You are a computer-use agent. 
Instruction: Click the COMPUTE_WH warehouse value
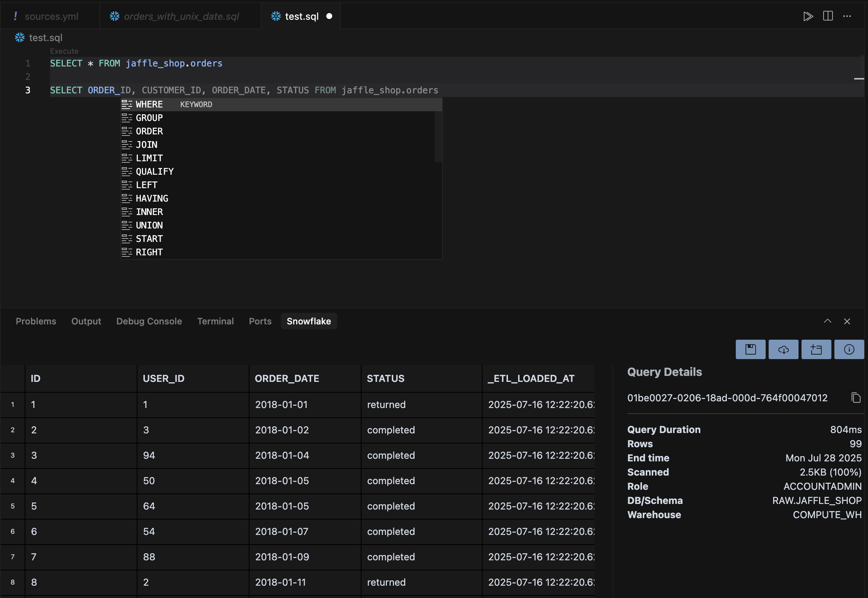(x=827, y=515)
